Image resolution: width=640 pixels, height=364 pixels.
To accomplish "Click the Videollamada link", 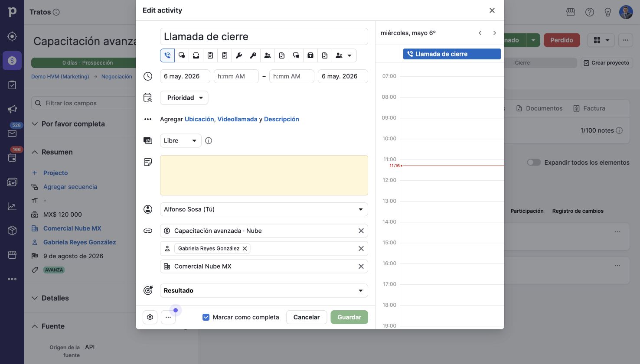I will click(x=237, y=119).
